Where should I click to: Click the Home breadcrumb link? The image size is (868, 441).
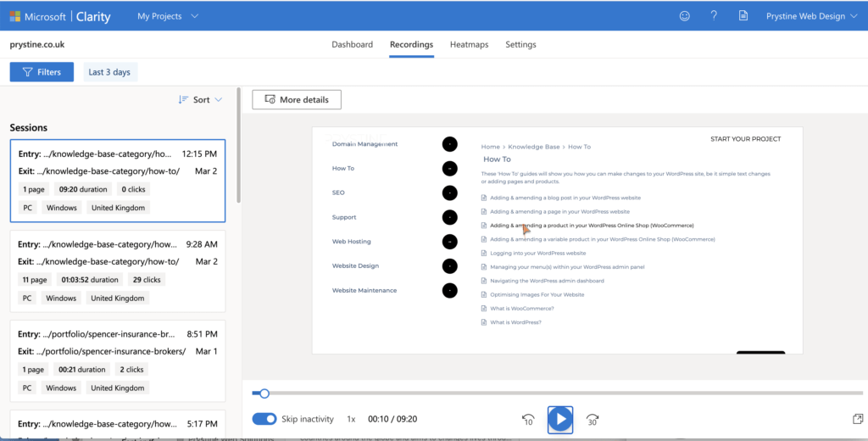click(491, 147)
